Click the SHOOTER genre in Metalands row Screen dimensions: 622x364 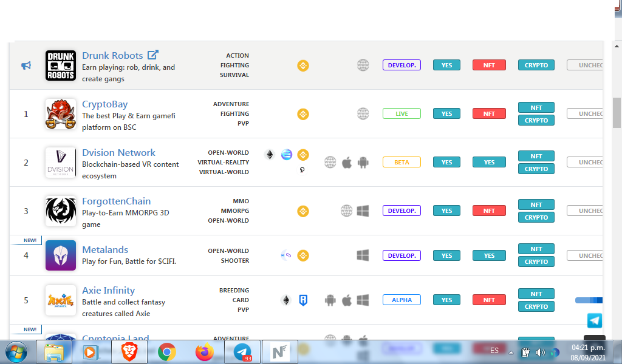[235, 261]
